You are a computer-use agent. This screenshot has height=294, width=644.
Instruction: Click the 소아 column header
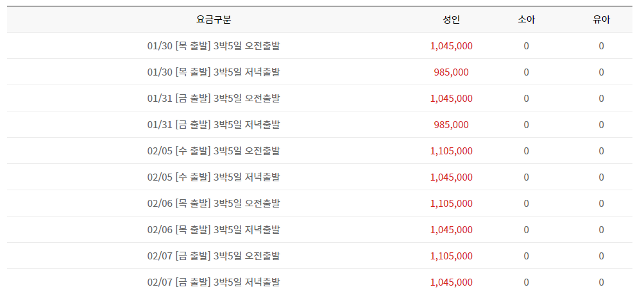(527, 20)
